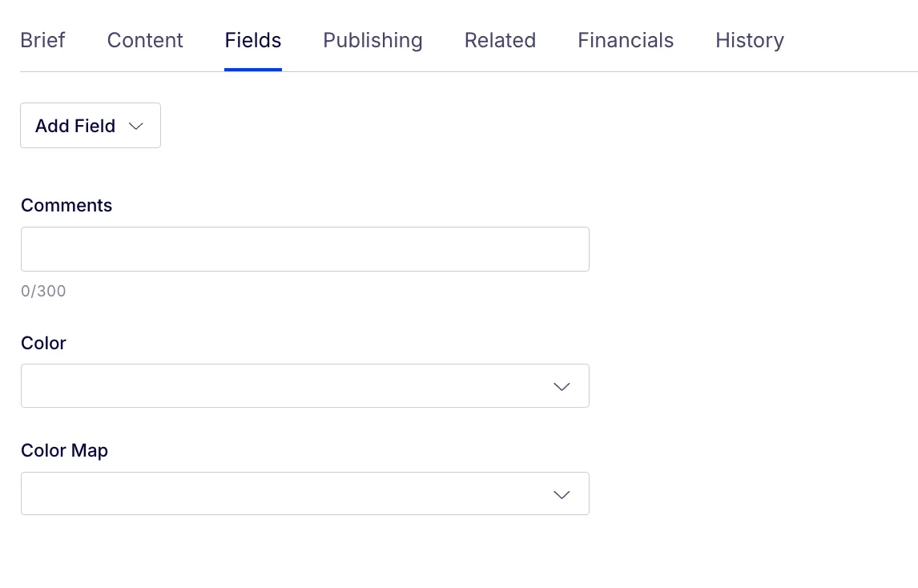View the Financials tab

pyautogui.click(x=626, y=40)
